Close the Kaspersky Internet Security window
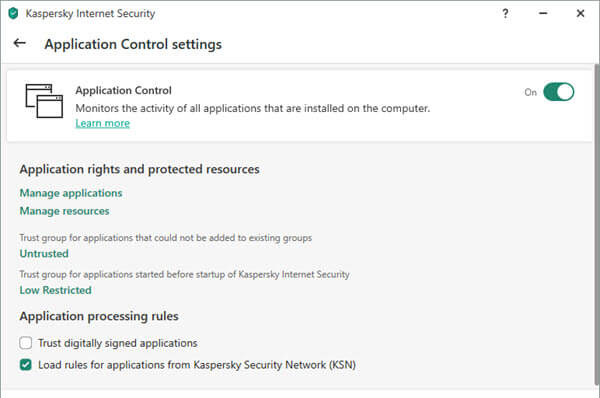This screenshot has width=600, height=398. tap(580, 13)
